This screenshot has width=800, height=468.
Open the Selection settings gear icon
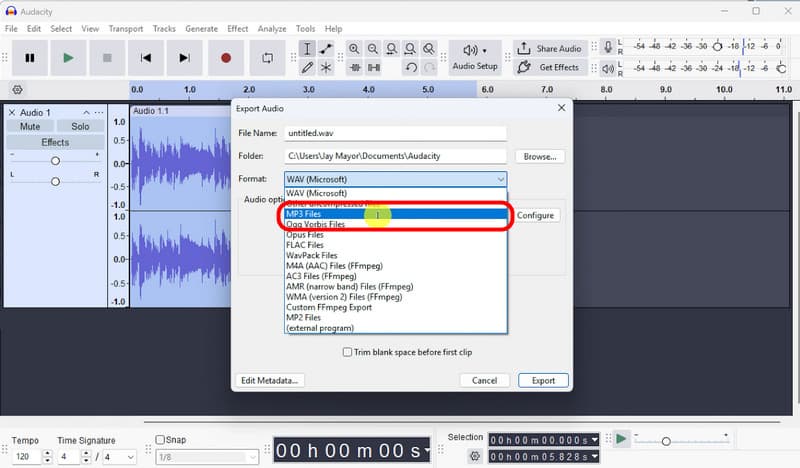(x=475, y=456)
